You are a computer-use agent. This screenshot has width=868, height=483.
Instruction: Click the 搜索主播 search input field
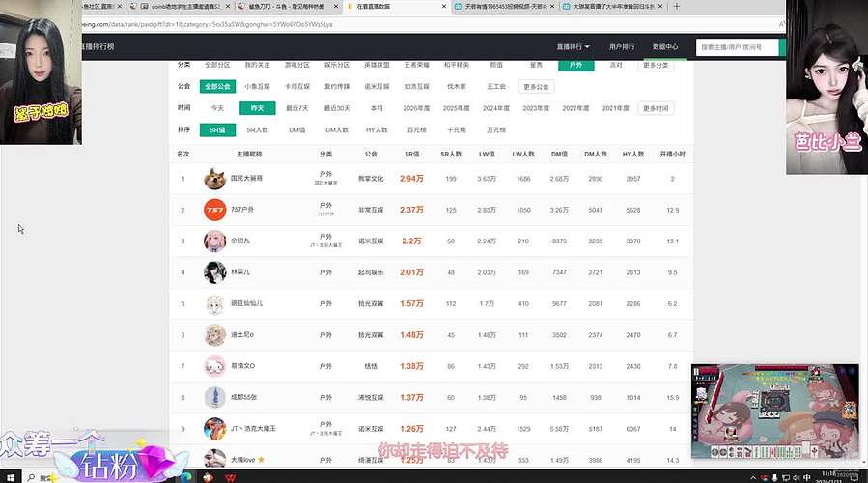pyautogui.click(x=739, y=46)
